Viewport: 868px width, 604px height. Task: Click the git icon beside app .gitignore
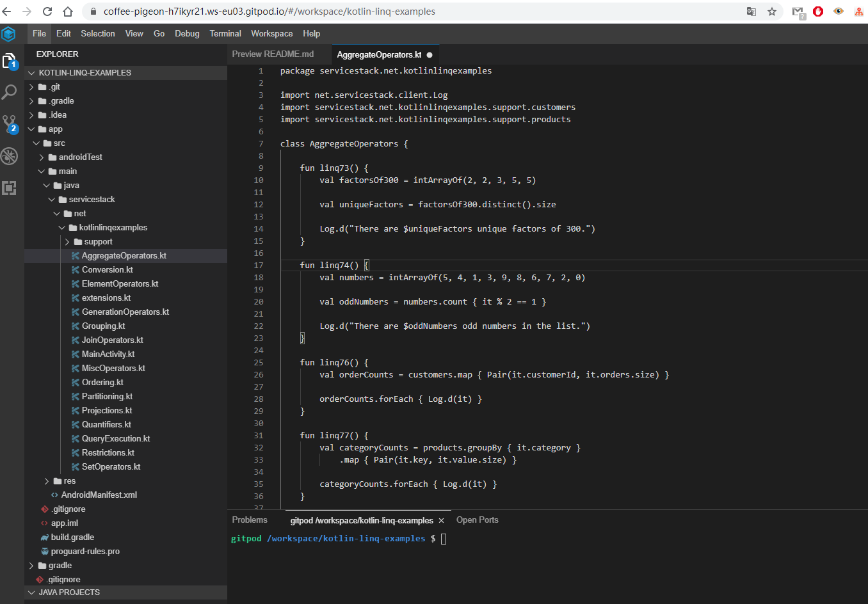tap(45, 509)
